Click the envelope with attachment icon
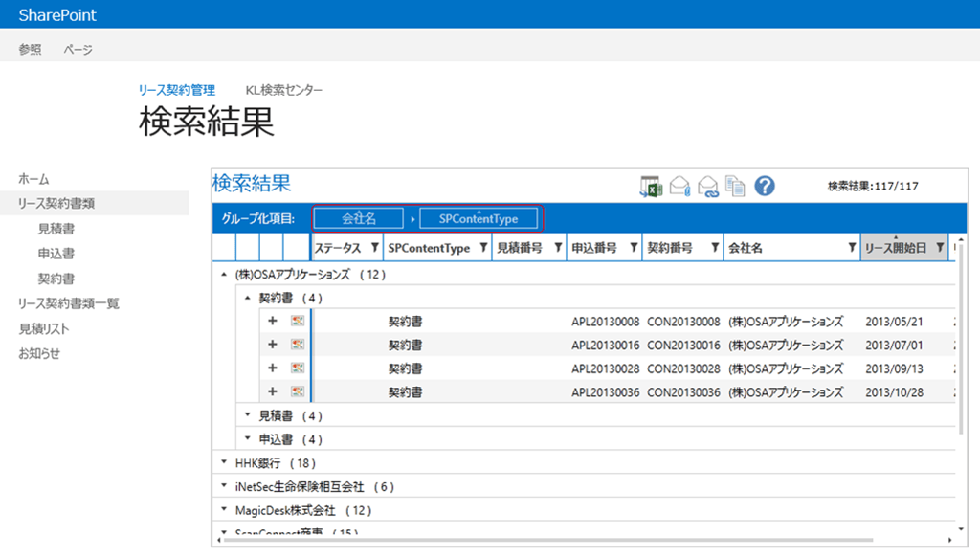Screen dimensions: 980x558 679,187
